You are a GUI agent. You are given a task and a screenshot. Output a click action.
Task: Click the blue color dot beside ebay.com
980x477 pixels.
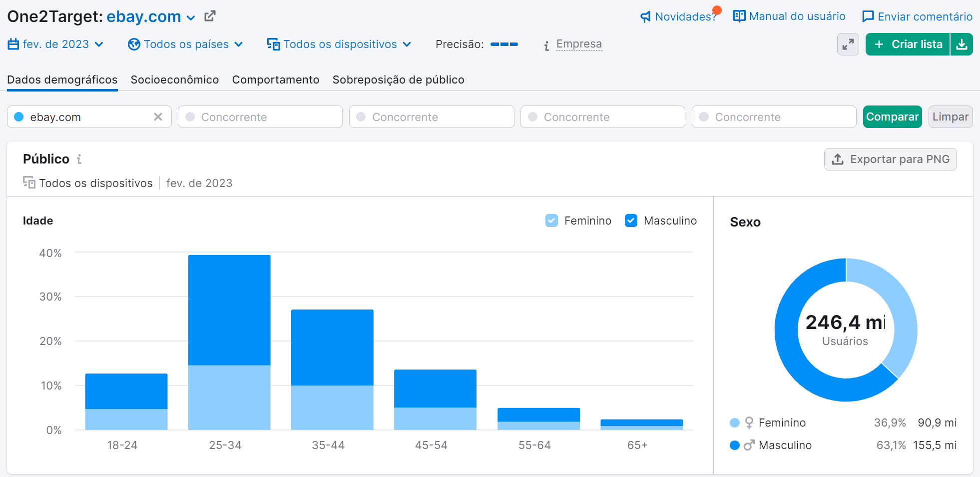pyautogui.click(x=19, y=116)
